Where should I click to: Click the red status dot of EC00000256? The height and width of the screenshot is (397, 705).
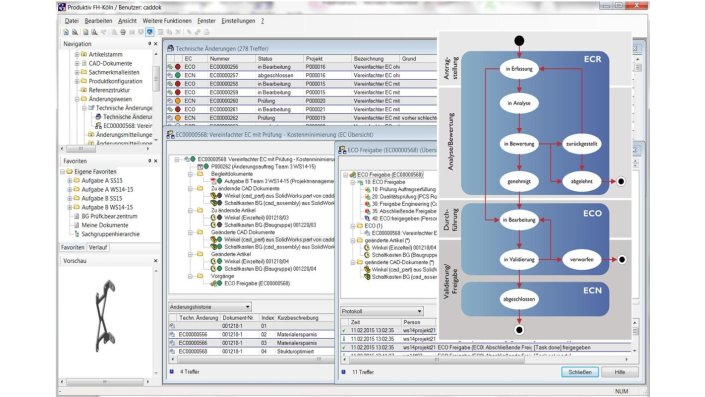(178, 67)
